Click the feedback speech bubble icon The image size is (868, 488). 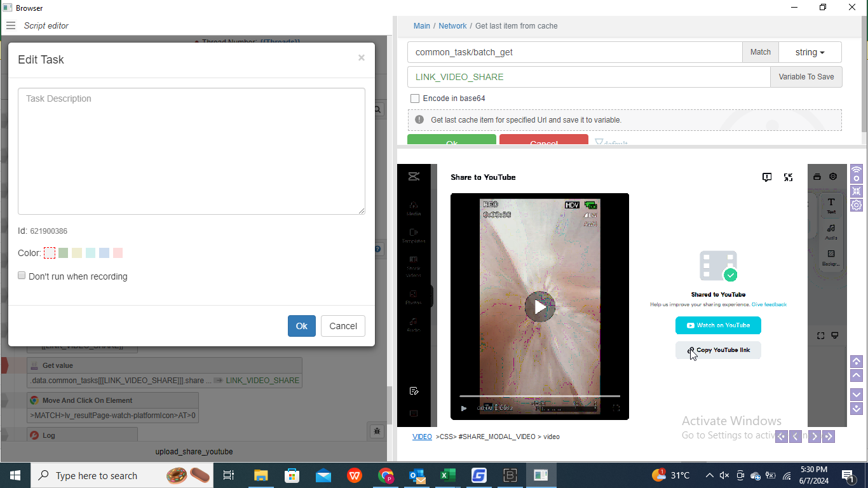click(x=767, y=177)
